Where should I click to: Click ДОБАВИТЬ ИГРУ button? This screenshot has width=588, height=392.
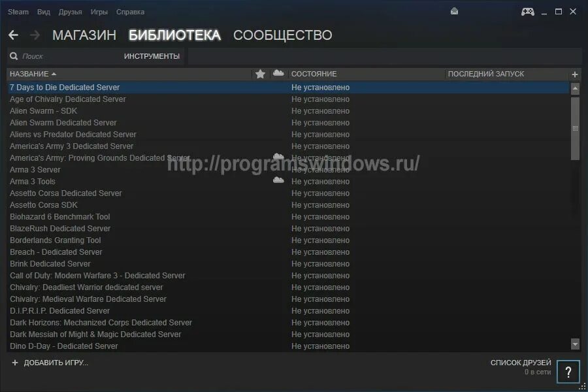click(x=56, y=363)
